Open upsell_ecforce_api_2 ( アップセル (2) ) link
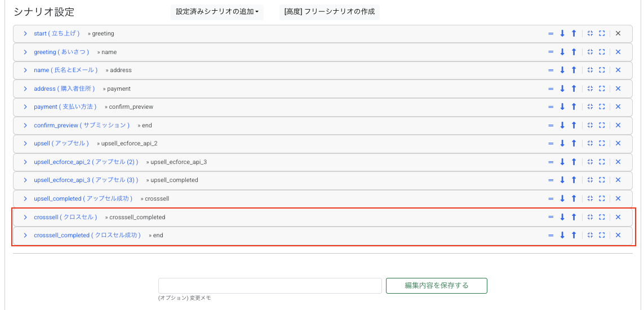644x310 pixels. (86, 162)
